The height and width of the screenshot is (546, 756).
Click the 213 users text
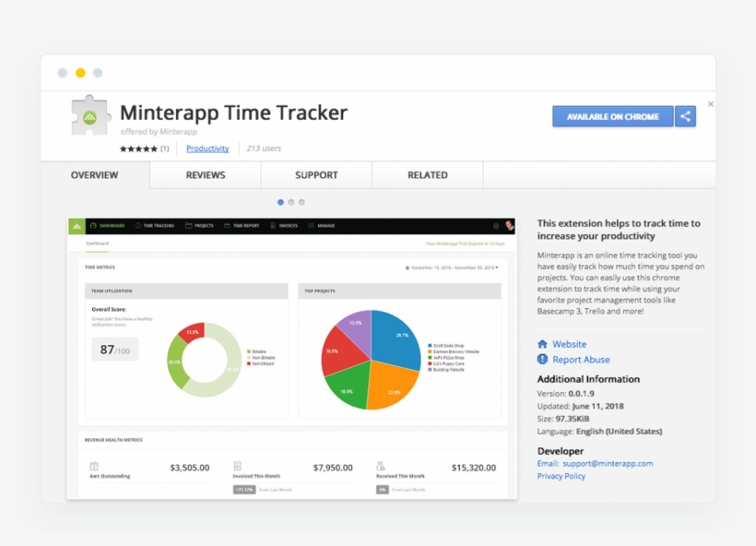click(x=264, y=148)
